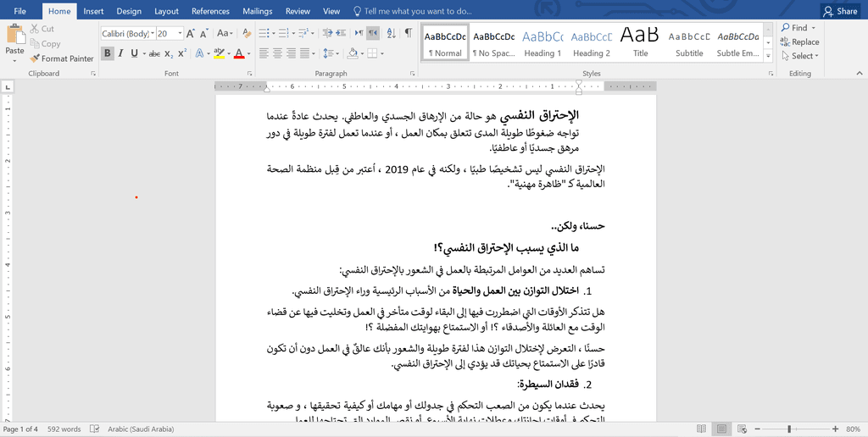The width and height of the screenshot is (868, 437).
Task: Switch to Layout tab
Action: (x=166, y=11)
